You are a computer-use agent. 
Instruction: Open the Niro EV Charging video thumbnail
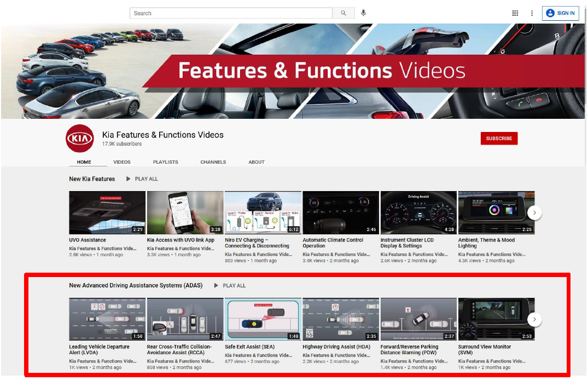(x=263, y=213)
